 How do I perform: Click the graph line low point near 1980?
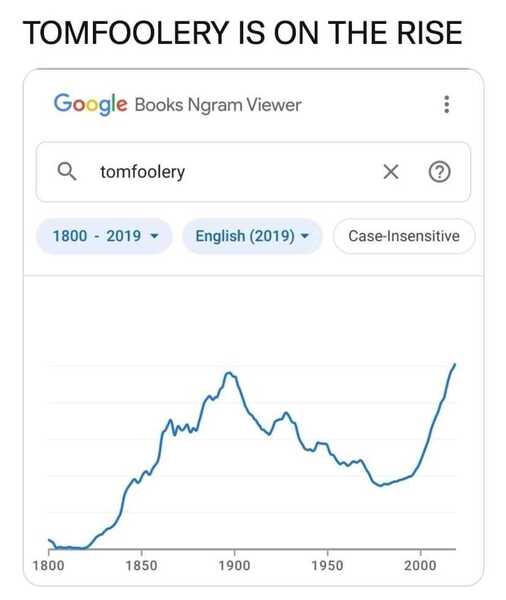[x=380, y=485]
